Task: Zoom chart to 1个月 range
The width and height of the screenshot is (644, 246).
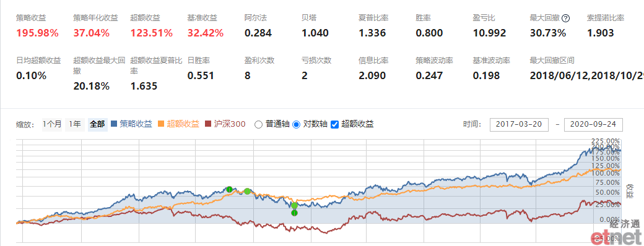Action: (x=52, y=124)
